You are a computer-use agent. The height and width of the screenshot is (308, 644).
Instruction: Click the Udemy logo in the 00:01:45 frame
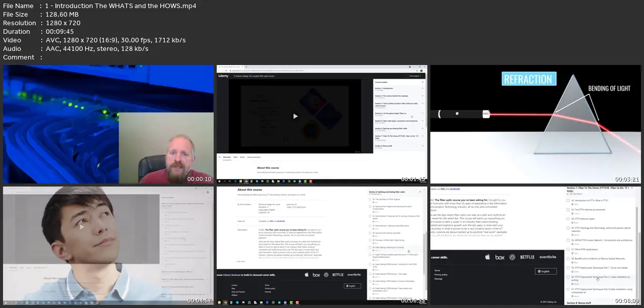[x=223, y=76]
